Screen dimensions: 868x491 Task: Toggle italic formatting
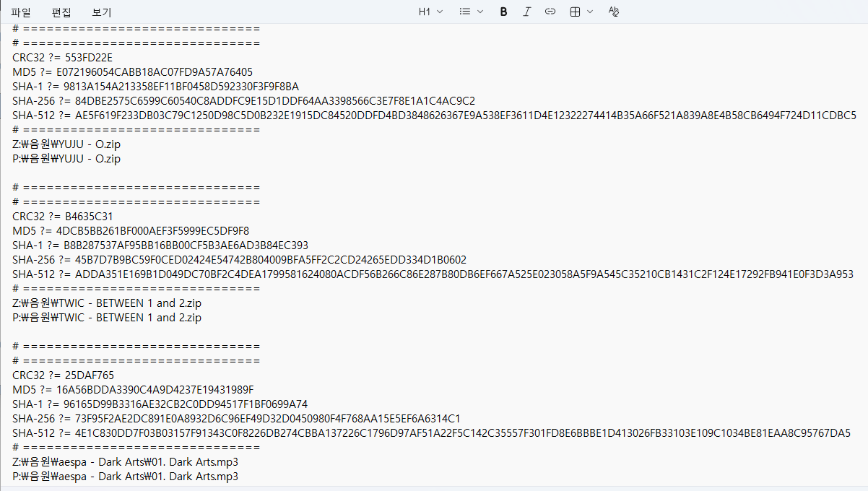527,12
